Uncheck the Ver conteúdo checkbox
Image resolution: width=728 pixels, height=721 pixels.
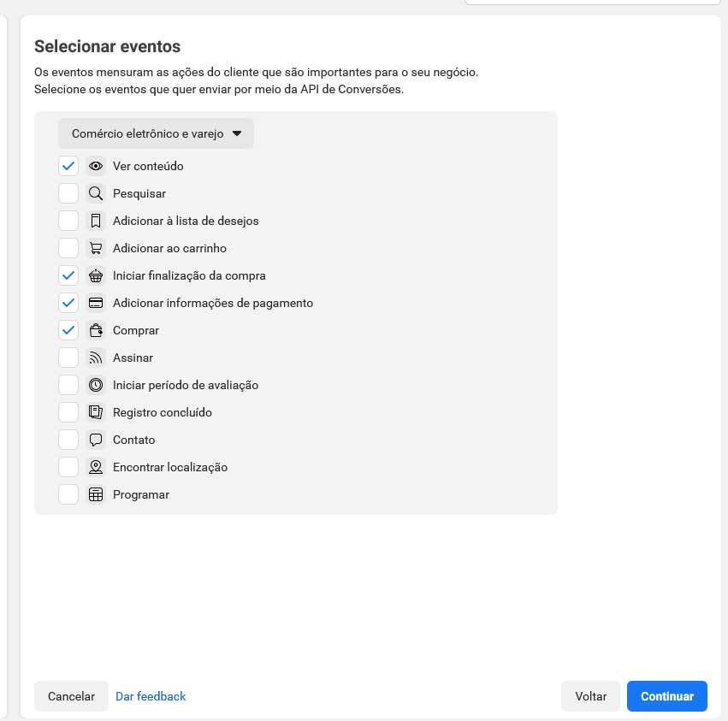(x=68, y=166)
